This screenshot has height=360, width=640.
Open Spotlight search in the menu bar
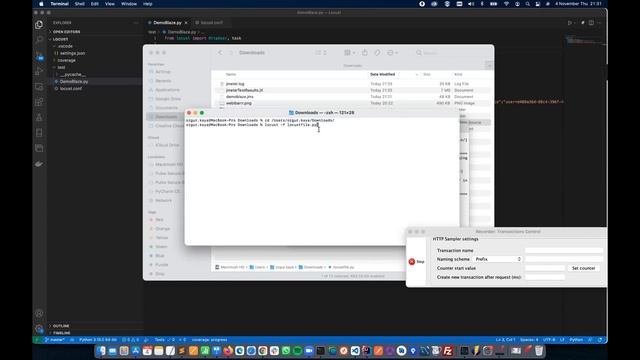[528, 4]
